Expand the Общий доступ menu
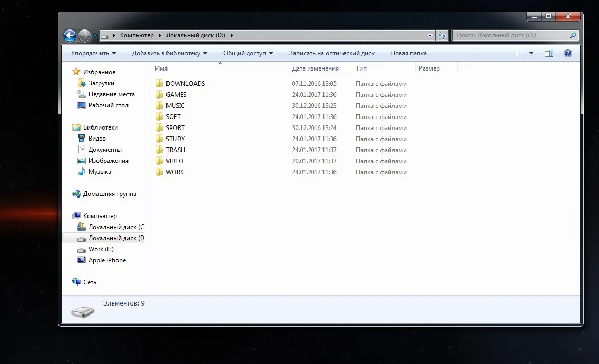Screen dimensions: 599x364 coord(248,53)
